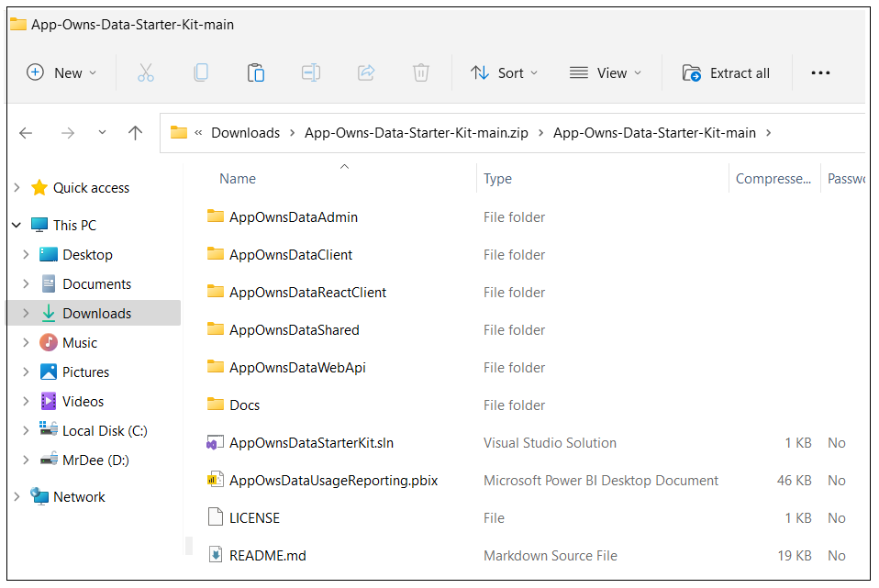Viewport: 879px width, 588px height.
Task: Select the README.md file name
Action: 268,556
